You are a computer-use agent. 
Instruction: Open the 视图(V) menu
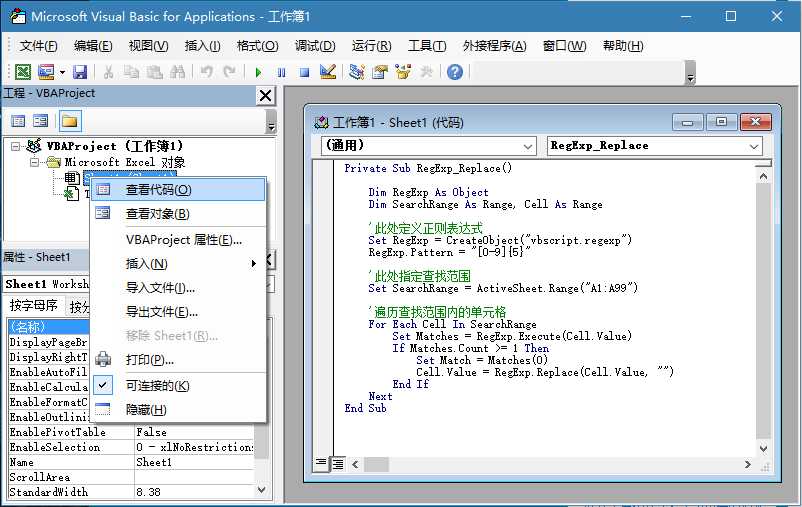tap(148, 46)
